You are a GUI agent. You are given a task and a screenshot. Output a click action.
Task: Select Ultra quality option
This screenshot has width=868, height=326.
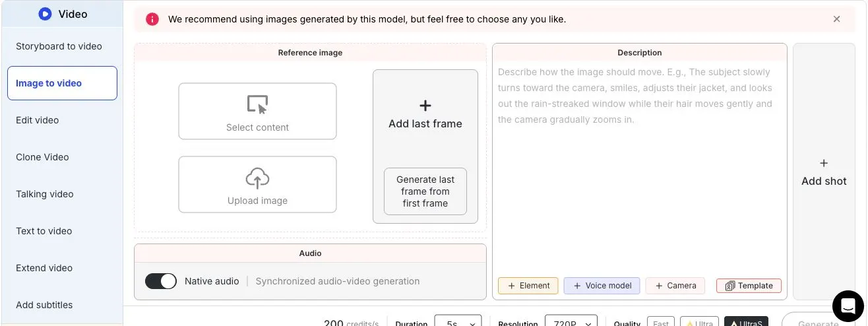[x=699, y=323]
